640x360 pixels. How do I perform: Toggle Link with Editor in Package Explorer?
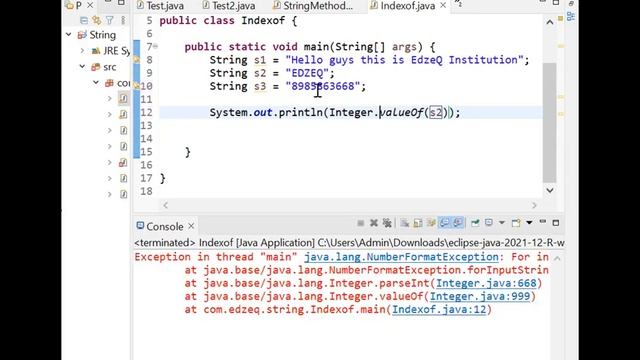(x=97, y=20)
